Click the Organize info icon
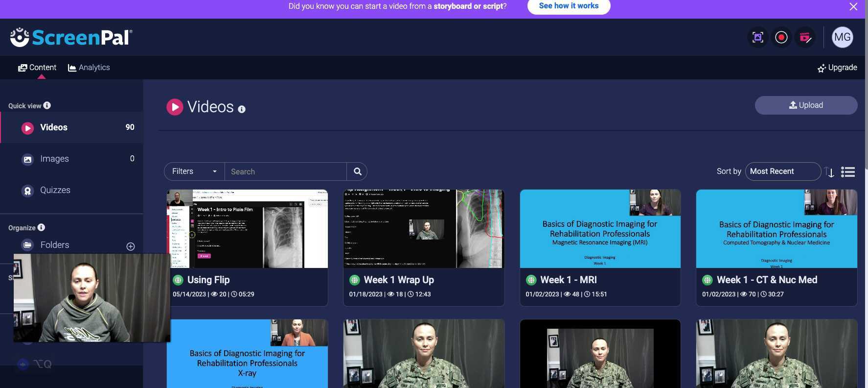 coord(41,227)
